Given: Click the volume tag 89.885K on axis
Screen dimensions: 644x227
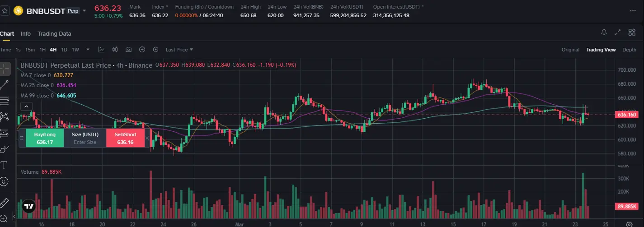Looking at the screenshot, I should [x=627, y=206].
